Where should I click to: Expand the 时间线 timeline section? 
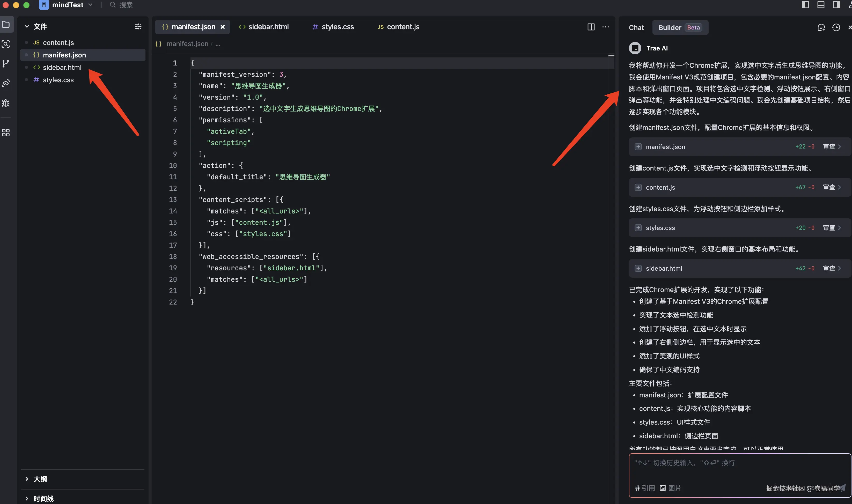[43, 498]
